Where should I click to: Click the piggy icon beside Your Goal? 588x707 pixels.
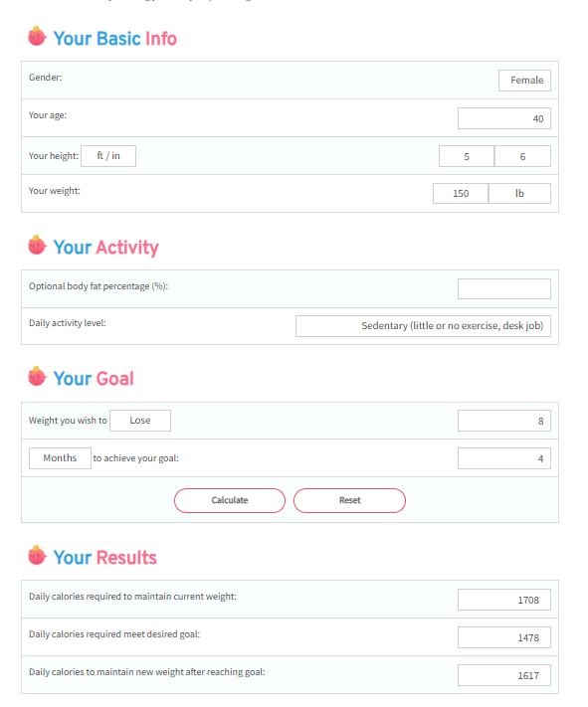pos(37,377)
